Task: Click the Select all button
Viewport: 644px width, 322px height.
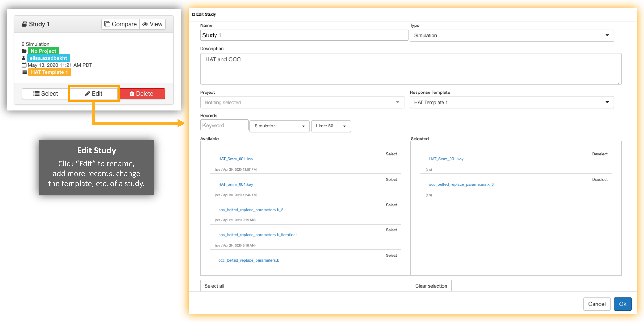Action: coord(214,286)
